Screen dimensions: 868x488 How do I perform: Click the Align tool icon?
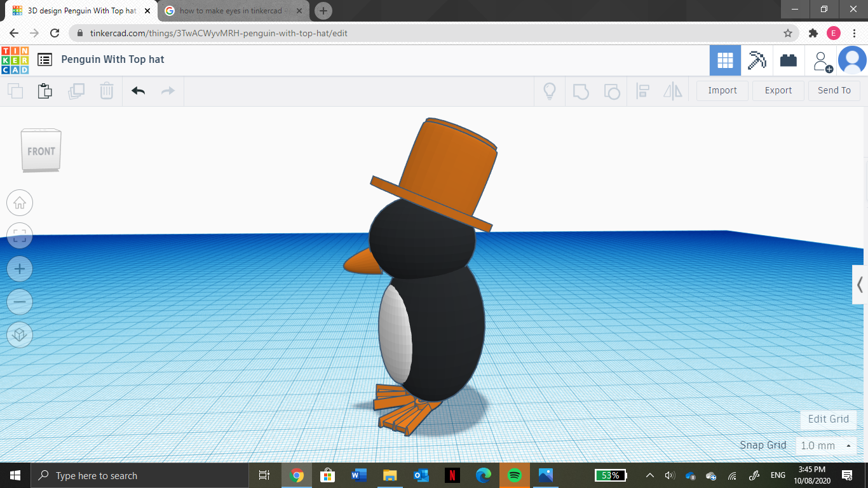click(x=642, y=91)
